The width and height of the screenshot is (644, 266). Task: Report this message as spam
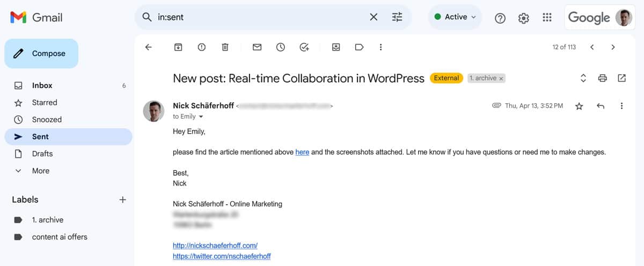point(202,47)
